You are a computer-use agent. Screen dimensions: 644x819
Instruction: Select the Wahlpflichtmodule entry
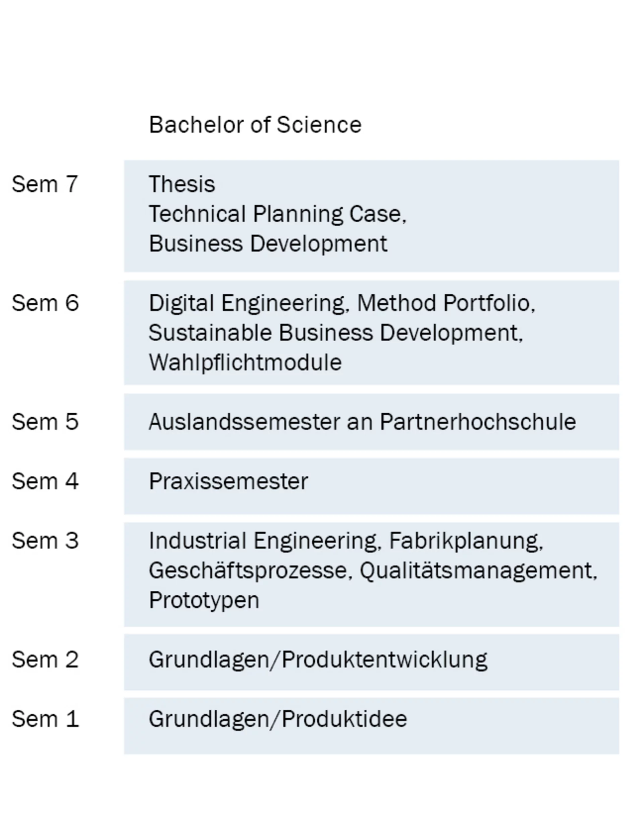pyautogui.click(x=245, y=363)
